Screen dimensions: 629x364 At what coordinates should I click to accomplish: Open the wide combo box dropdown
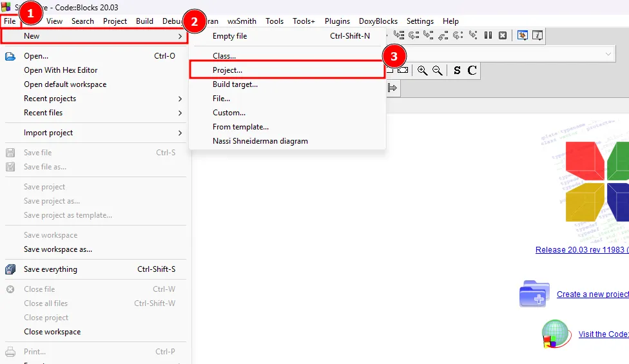[608, 55]
